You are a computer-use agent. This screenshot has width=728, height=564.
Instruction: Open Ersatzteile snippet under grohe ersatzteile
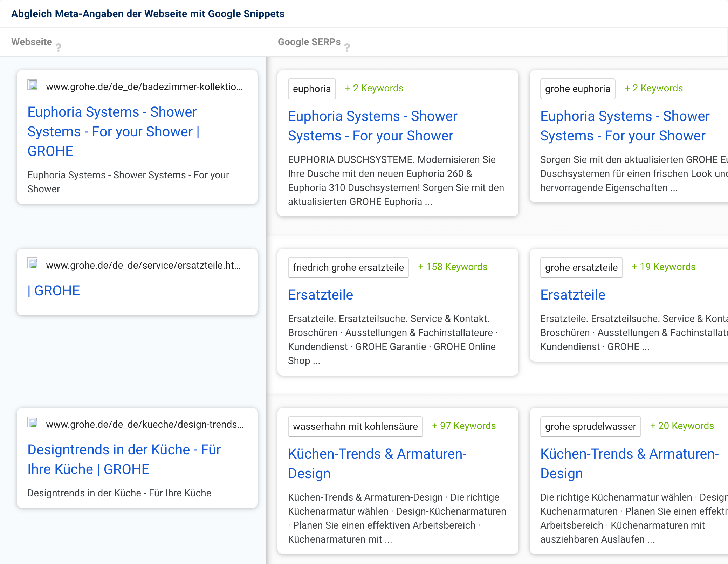click(573, 295)
